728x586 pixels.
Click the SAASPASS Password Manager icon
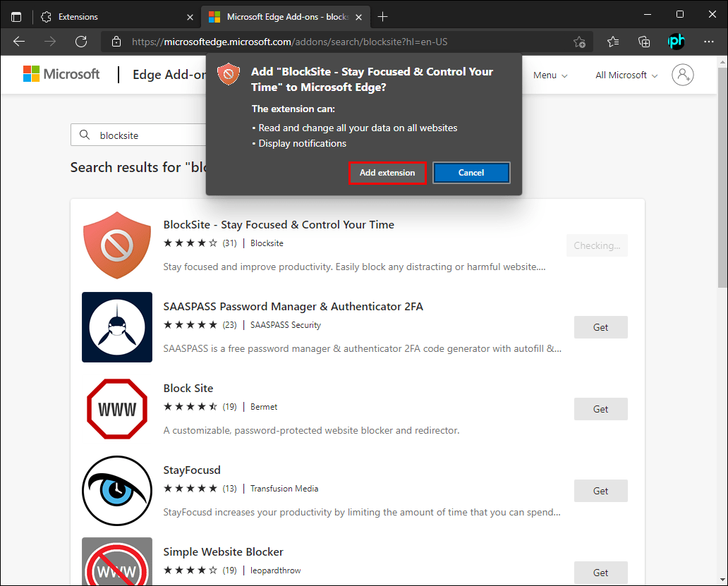point(116,327)
